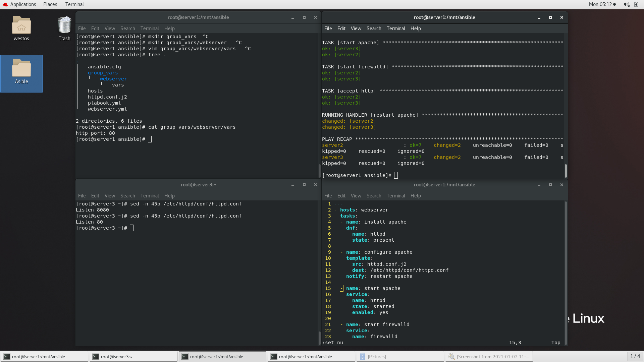Screen dimensions: 644x362
Task: Open the Applications menu
Action: click(23, 4)
